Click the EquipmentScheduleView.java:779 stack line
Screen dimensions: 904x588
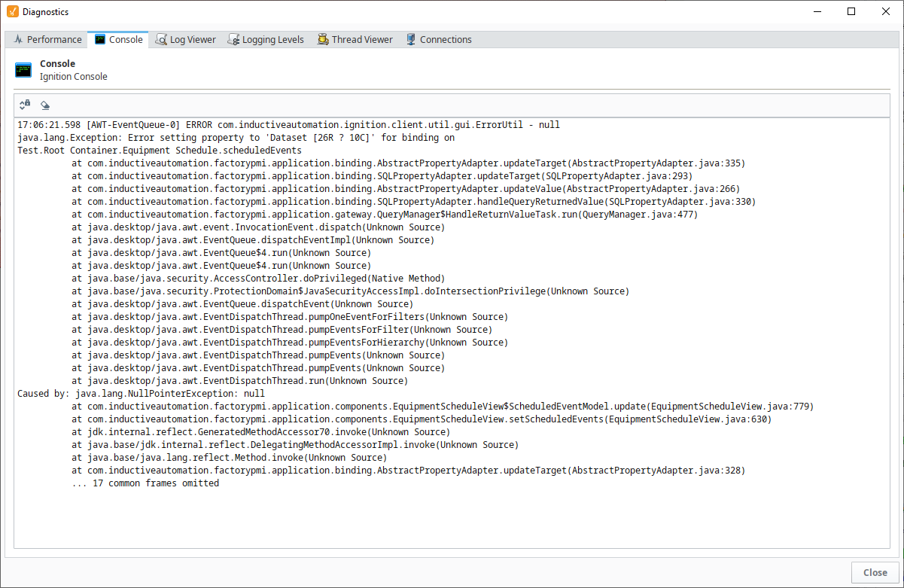[443, 407]
